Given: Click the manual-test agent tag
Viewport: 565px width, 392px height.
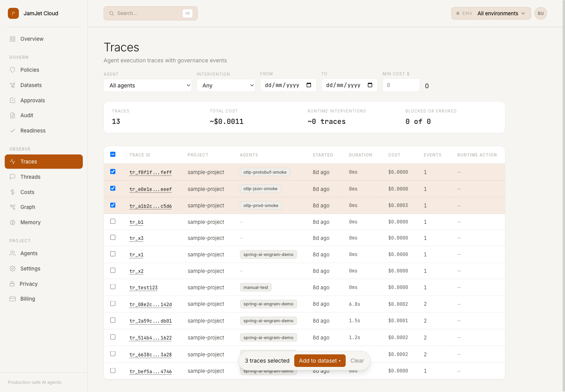Looking at the screenshot, I should coord(256,287).
